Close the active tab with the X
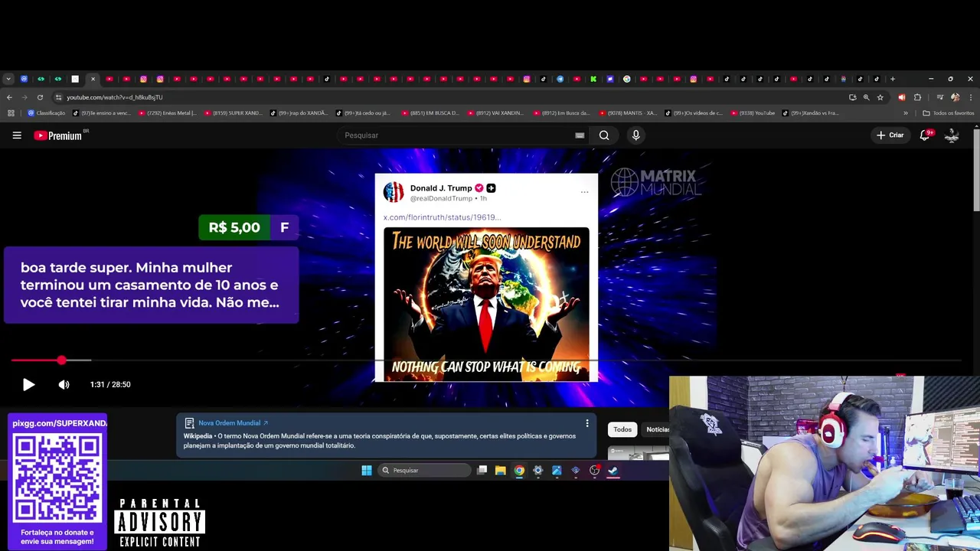 click(x=93, y=79)
